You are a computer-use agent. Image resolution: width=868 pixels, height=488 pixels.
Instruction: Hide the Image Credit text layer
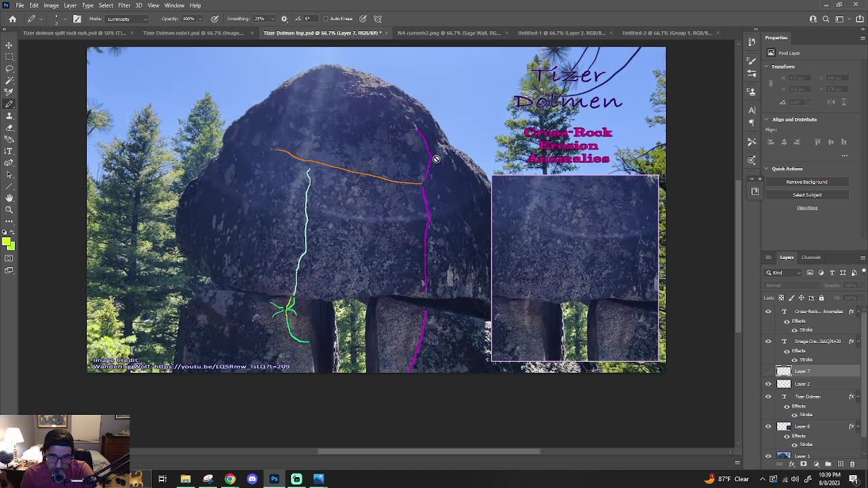pos(768,342)
